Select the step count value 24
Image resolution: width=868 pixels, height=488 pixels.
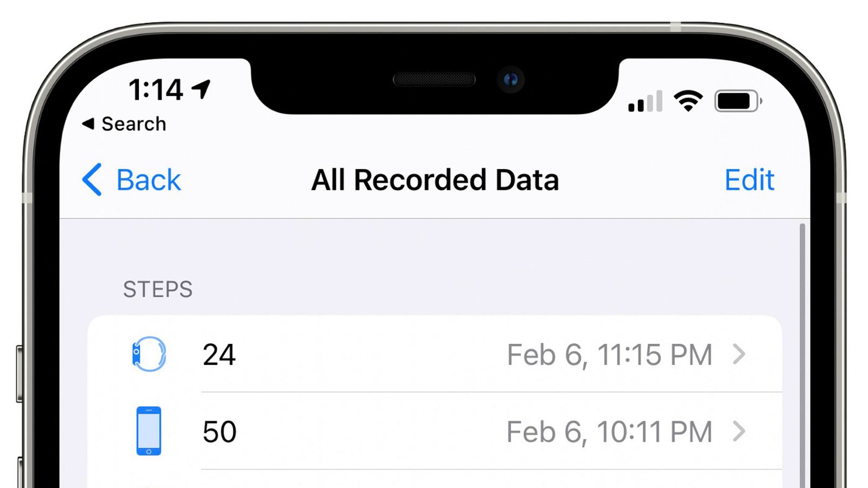pos(220,355)
